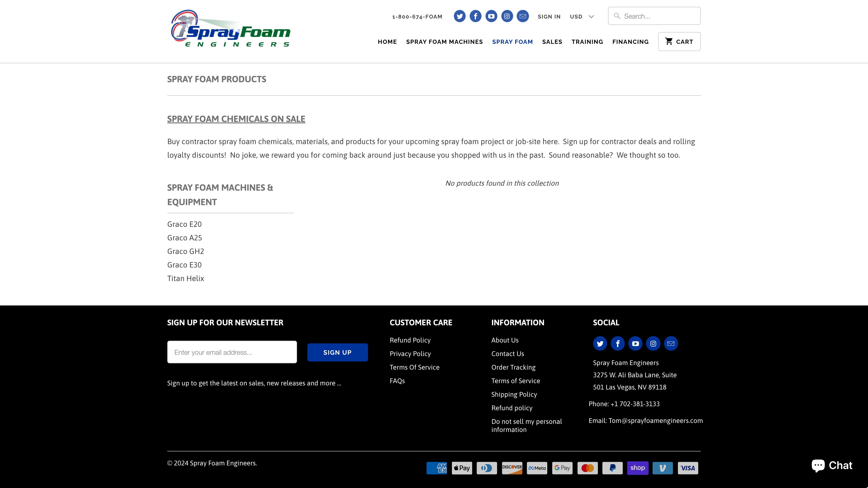This screenshot has height=488, width=868.
Task: Open footer YouTube social icon
Action: coord(635,343)
